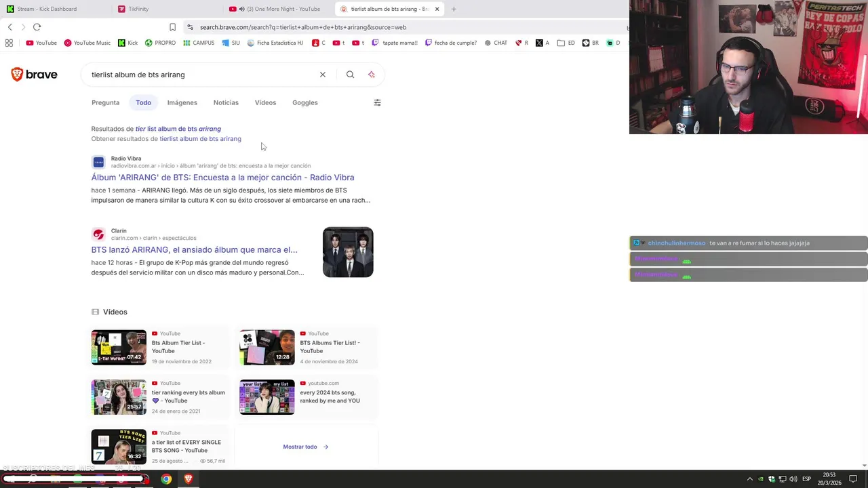This screenshot has height=488, width=868.
Task: Click the Radio Vibra site icon
Action: (x=98, y=162)
